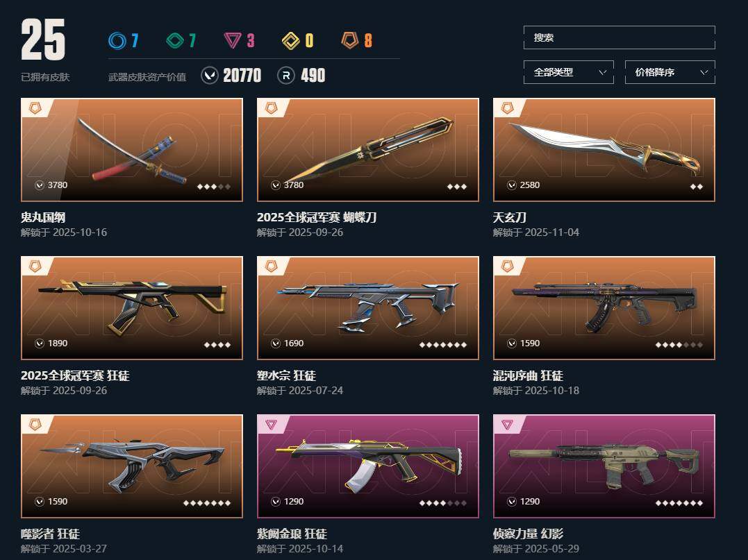The width and height of the screenshot is (748, 560).
Task: Open the 天玄刀 knife skin card
Action: click(604, 150)
